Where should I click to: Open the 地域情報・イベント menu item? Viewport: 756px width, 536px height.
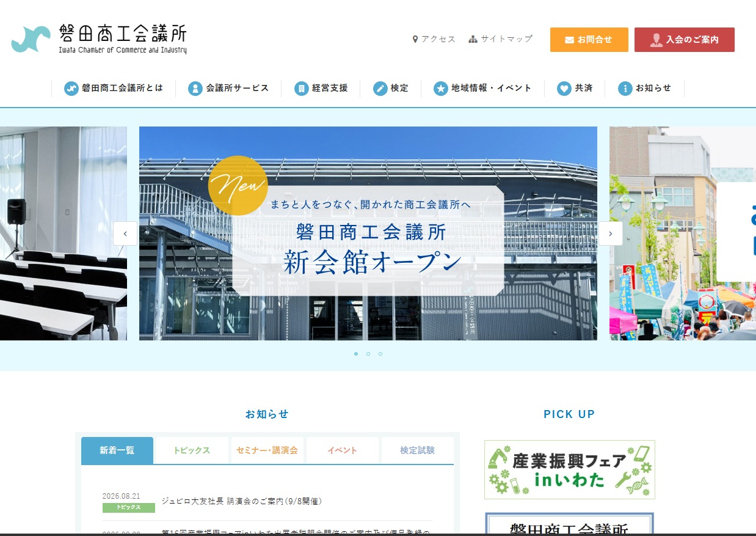(x=482, y=89)
